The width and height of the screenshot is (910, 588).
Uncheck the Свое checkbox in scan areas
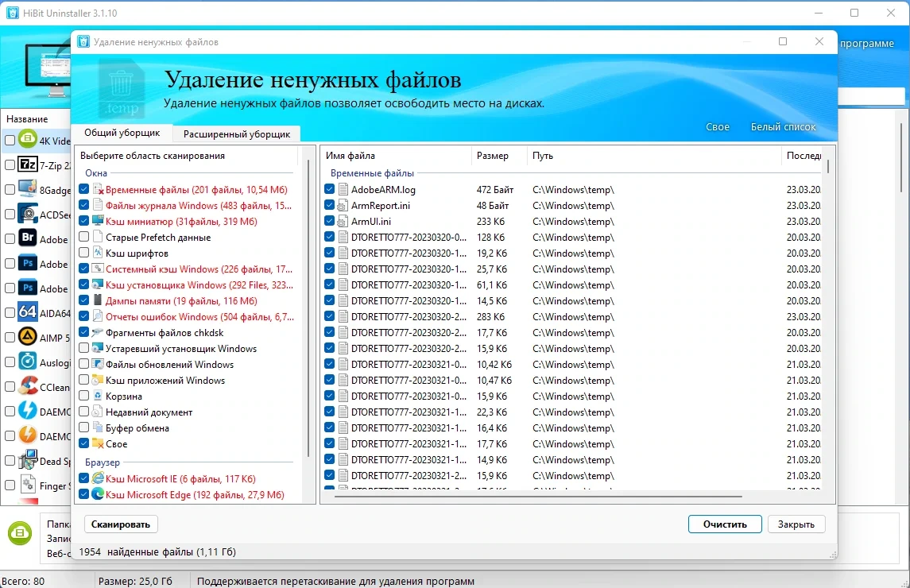click(x=83, y=443)
